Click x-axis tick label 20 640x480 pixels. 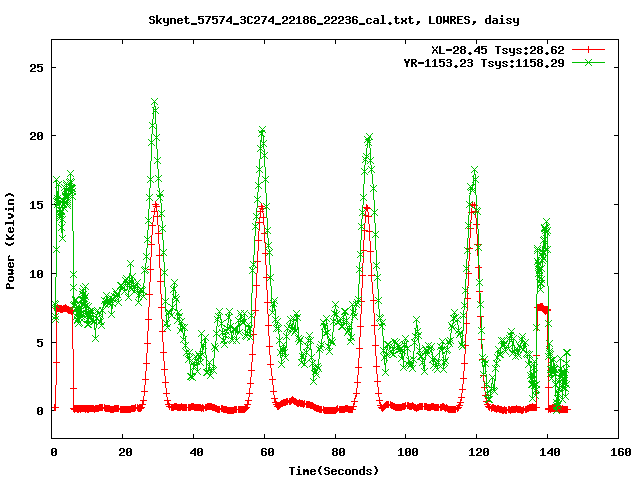[125, 452]
